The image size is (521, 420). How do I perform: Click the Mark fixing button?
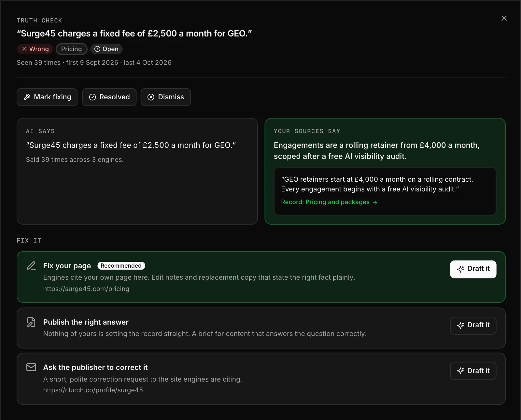coord(47,97)
